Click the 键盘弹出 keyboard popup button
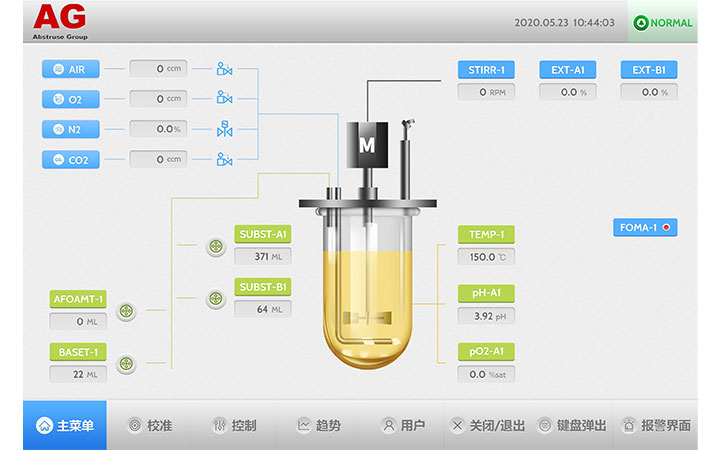The width and height of the screenshot is (720, 450). point(572,425)
